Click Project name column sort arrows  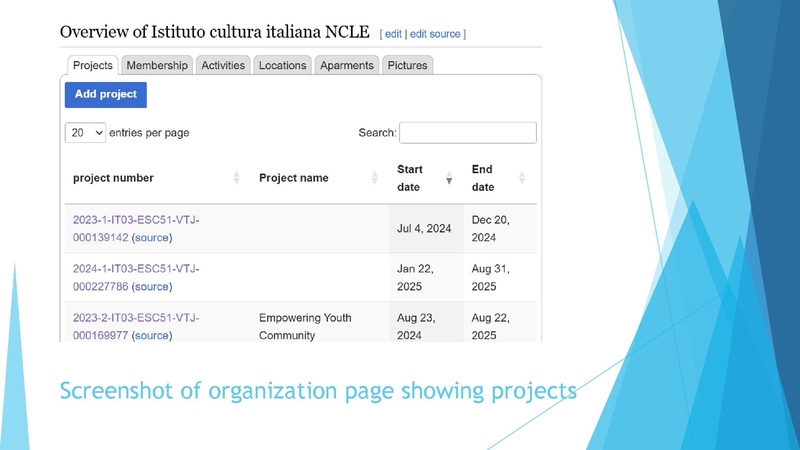(x=375, y=178)
